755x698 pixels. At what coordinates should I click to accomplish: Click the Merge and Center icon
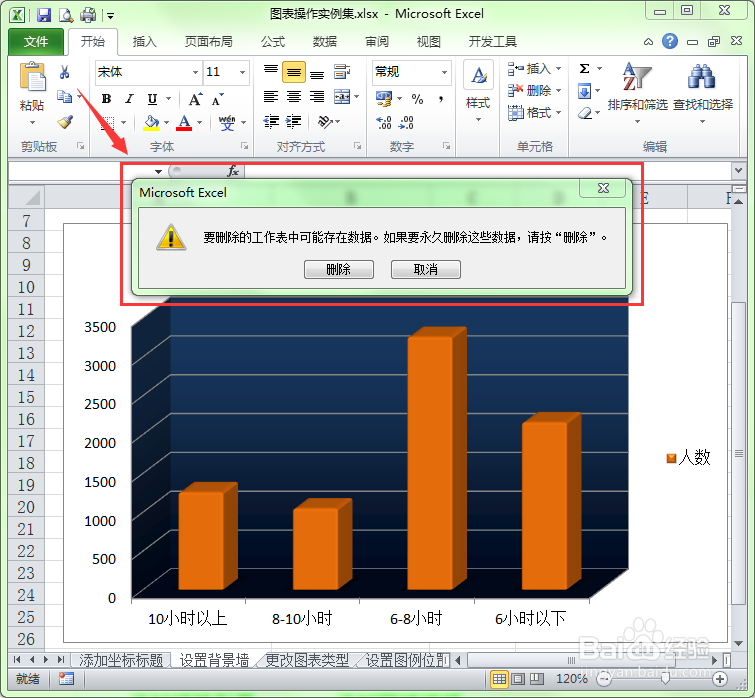[x=342, y=97]
